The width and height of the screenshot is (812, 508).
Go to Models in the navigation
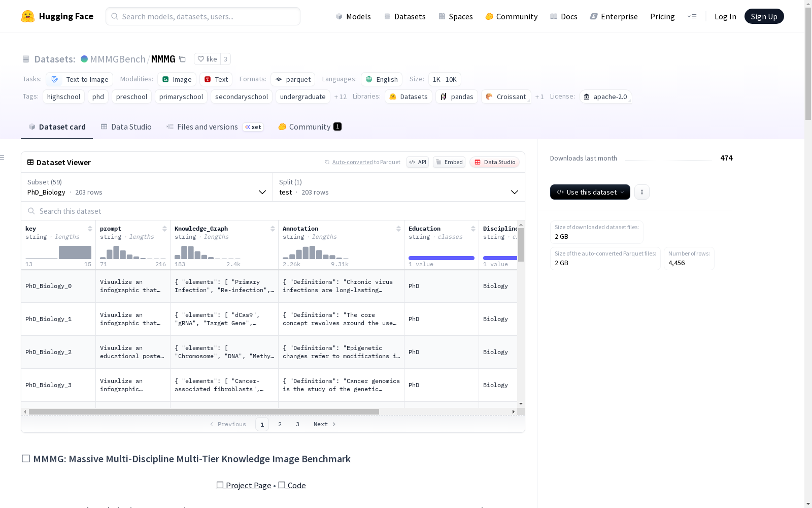pyautogui.click(x=353, y=16)
